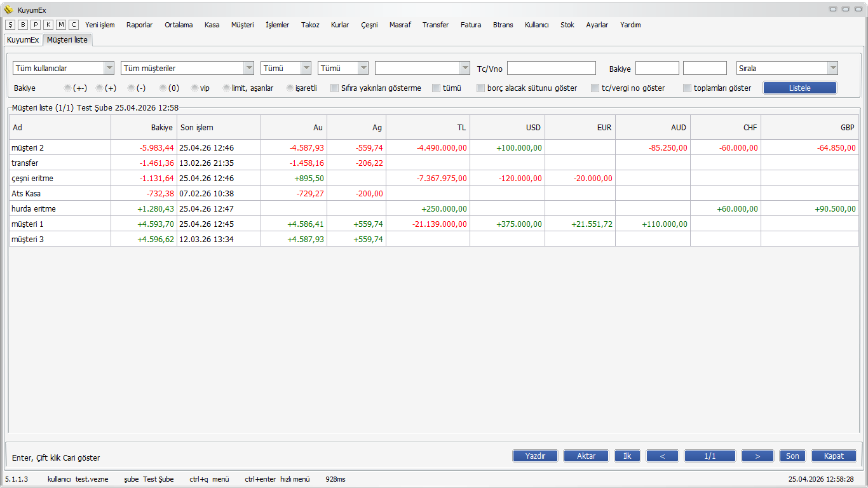Click the C shortcut icon

click(74, 25)
